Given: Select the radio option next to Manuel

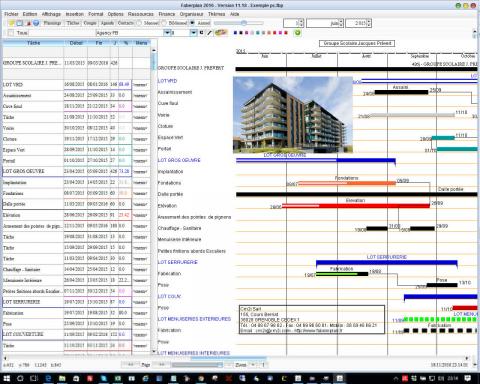Looking at the screenshot, I should pos(164,23).
